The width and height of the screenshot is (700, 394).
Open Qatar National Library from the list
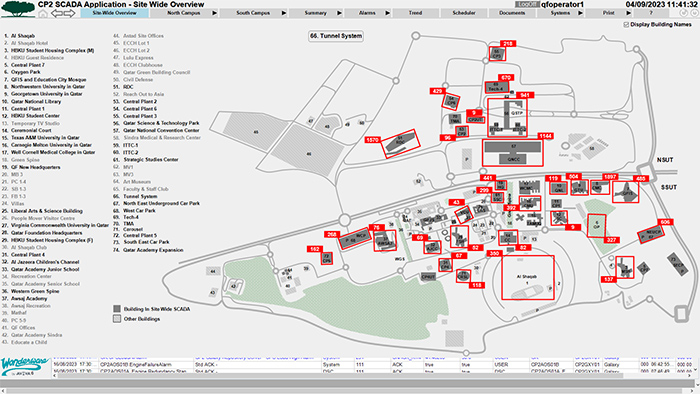point(36,101)
